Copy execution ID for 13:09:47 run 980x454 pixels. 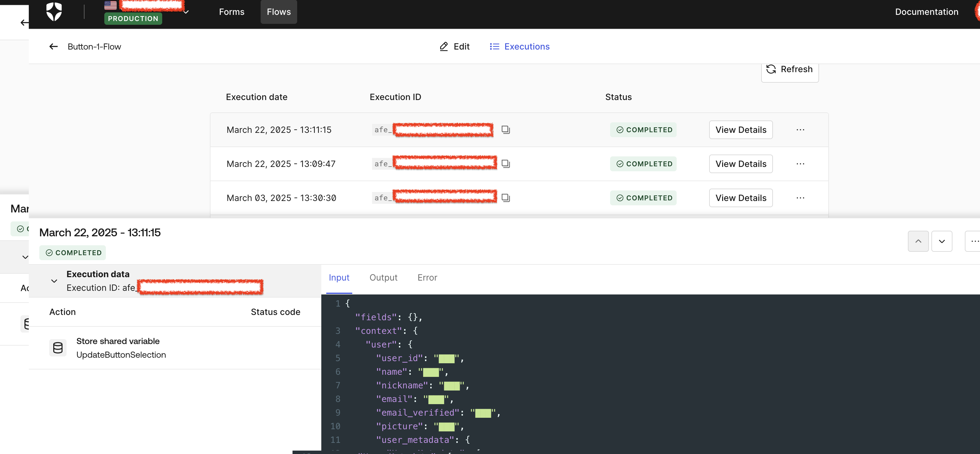505,164
